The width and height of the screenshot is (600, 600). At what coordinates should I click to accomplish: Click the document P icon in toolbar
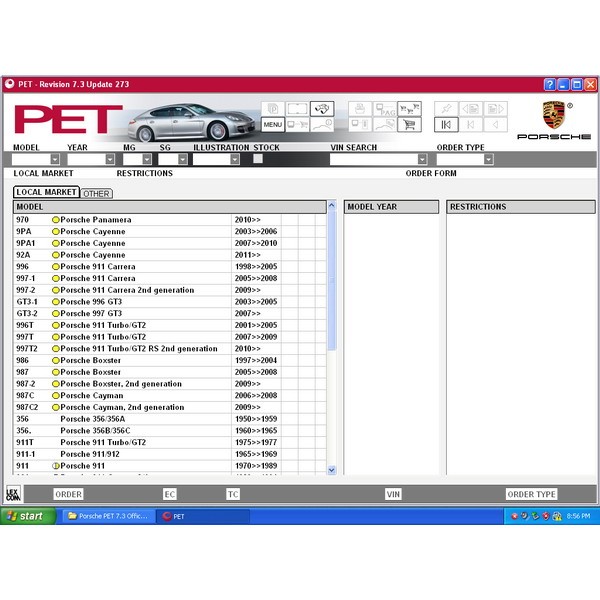273,109
